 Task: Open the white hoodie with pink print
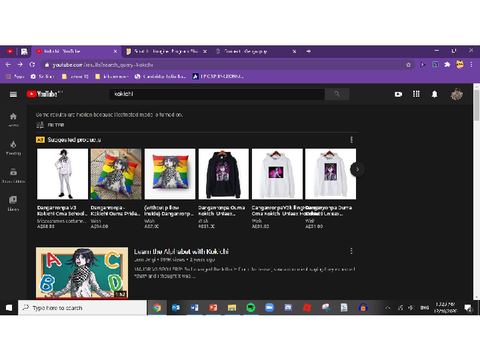pyautogui.click(x=277, y=174)
